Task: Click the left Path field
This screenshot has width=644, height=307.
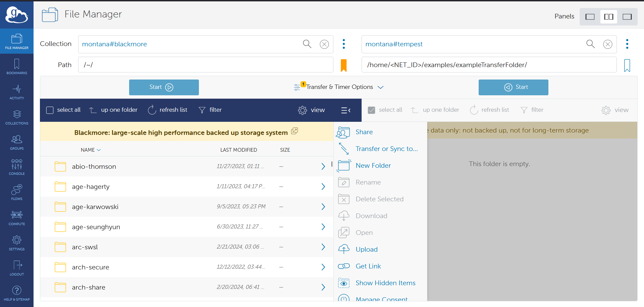Action: tap(206, 65)
